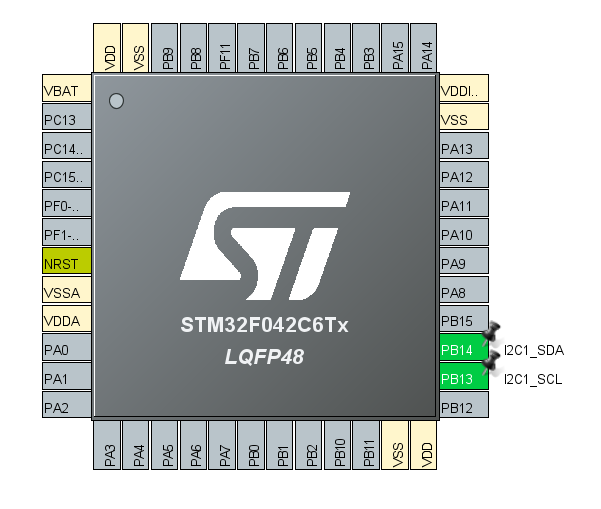Select pin PA14 on top row
Image resolution: width=601 pixels, height=509 pixels.
(424, 48)
